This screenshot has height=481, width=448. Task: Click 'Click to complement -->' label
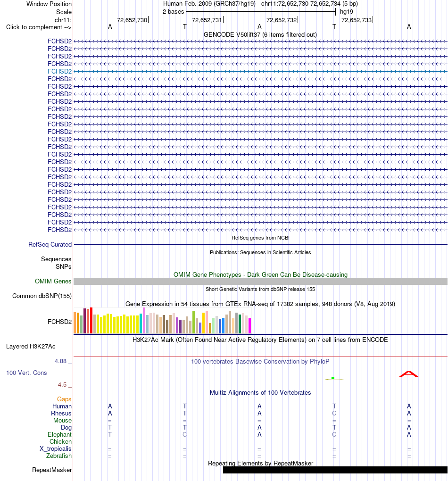pos(39,27)
